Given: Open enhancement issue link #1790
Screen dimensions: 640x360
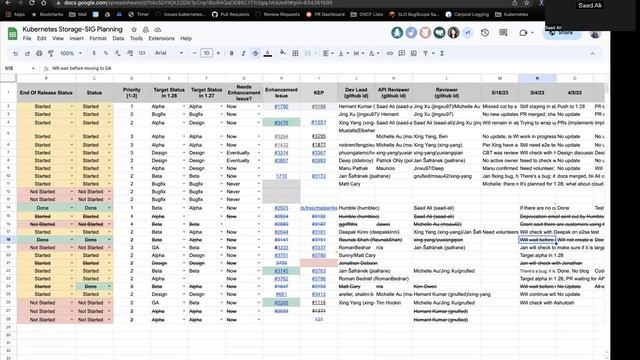Looking at the screenshot, I should (281, 107).
